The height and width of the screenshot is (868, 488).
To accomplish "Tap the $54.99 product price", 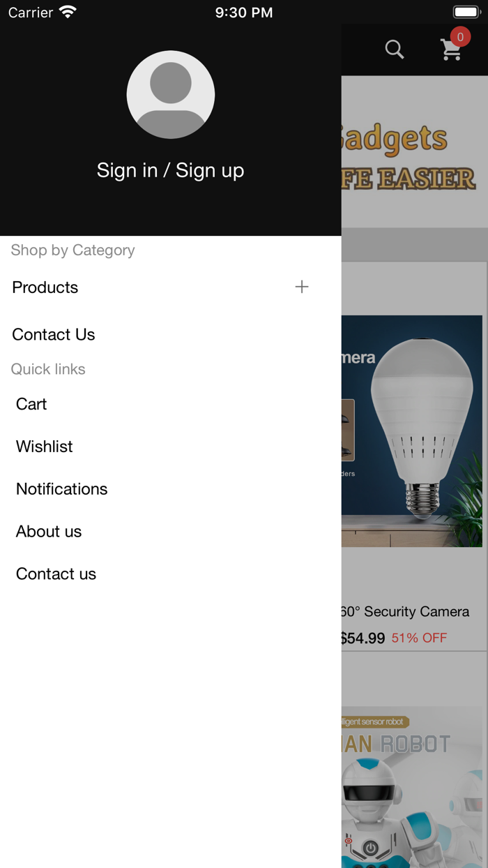I will [x=363, y=638].
